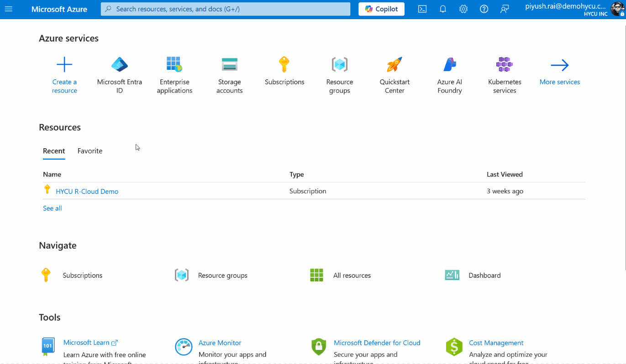The image size is (626, 364).
Task: Click the Create a resource label
Action: point(64,86)
